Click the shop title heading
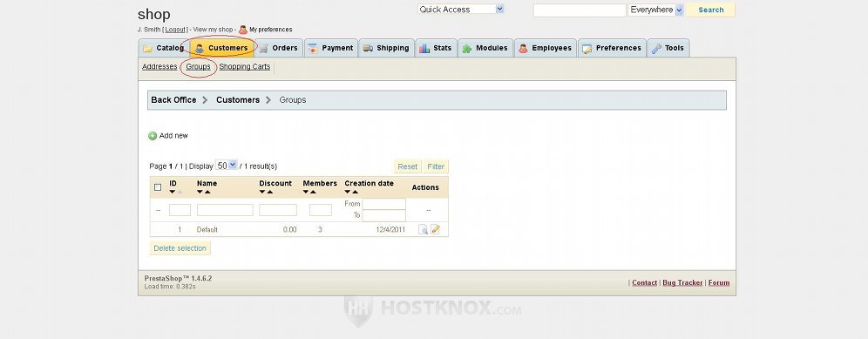The height and width of the screenshot is (339, 868). [154, 15]
